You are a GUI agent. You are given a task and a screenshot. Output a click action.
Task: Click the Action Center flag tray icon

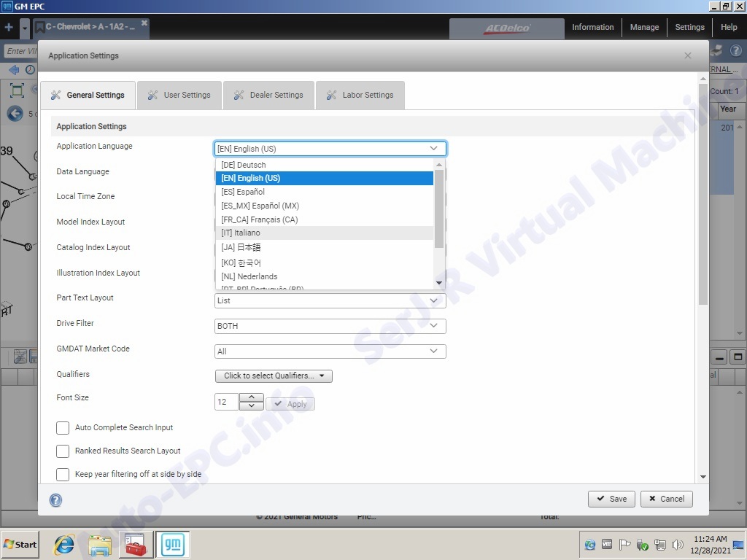[x=624, y=544]
